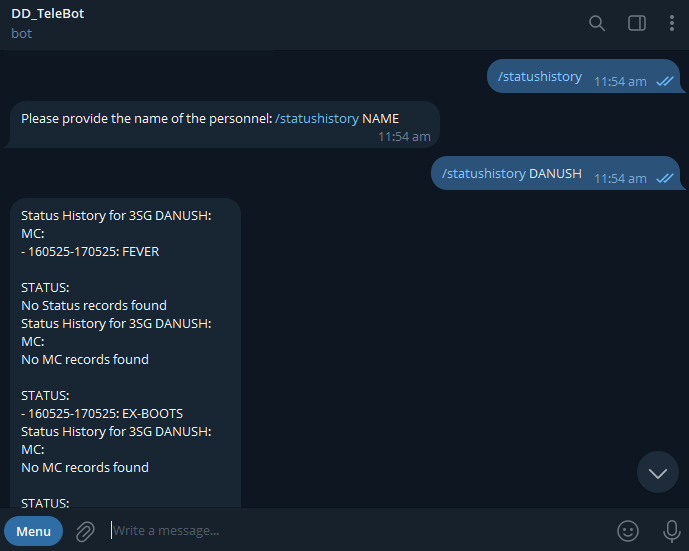Open the three-dot more options menu
Image resolution: width=689 pixels, height=551 pixels.
672,23
